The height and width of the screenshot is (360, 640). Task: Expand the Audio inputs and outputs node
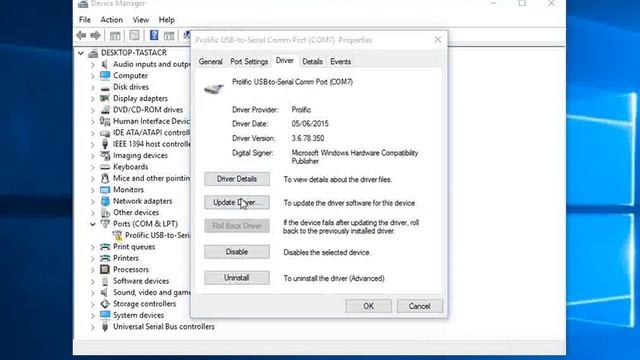coord(93,64)
